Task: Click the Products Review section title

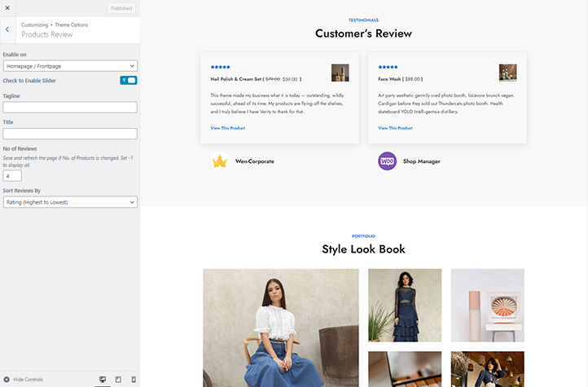Action: pos(47,34)
